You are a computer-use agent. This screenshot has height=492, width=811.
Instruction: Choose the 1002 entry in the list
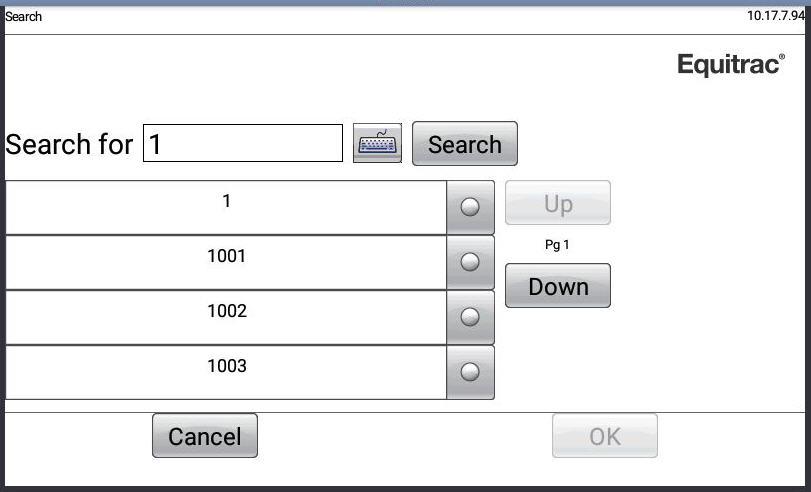tap(226, 317)
